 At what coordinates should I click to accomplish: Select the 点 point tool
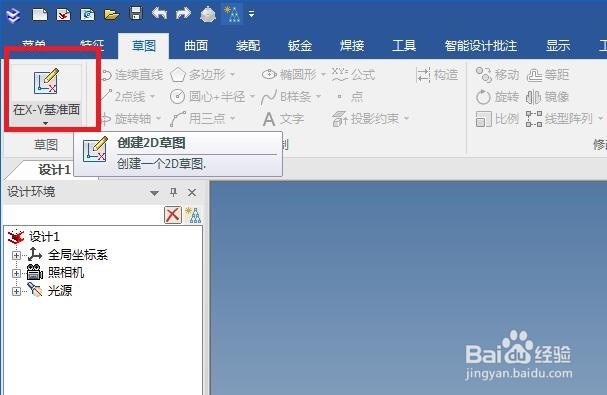pos(350,96)
